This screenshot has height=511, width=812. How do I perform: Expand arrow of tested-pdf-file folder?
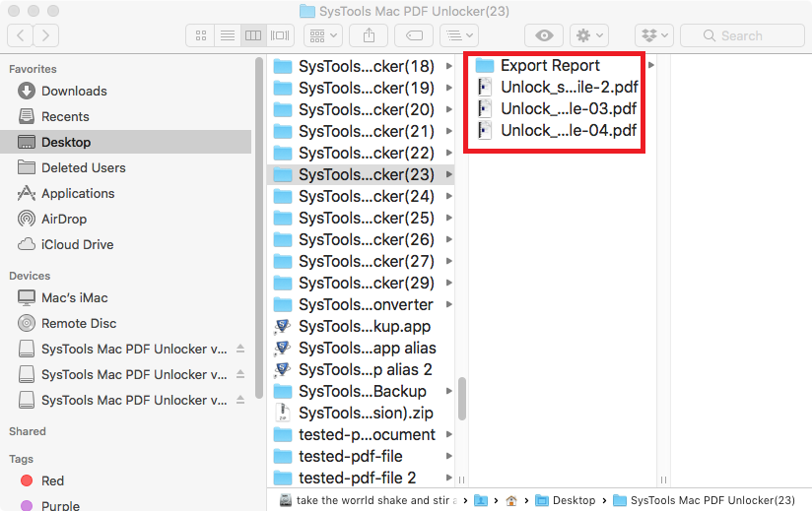[449, 456]
